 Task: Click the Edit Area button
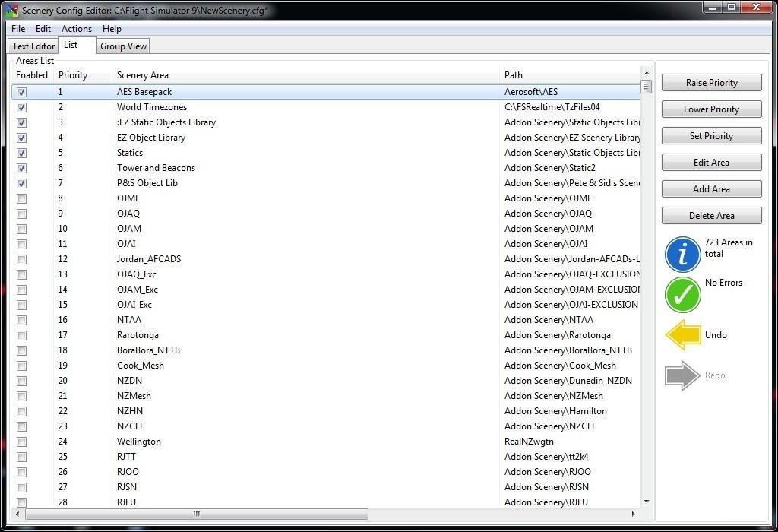(711, 163)
